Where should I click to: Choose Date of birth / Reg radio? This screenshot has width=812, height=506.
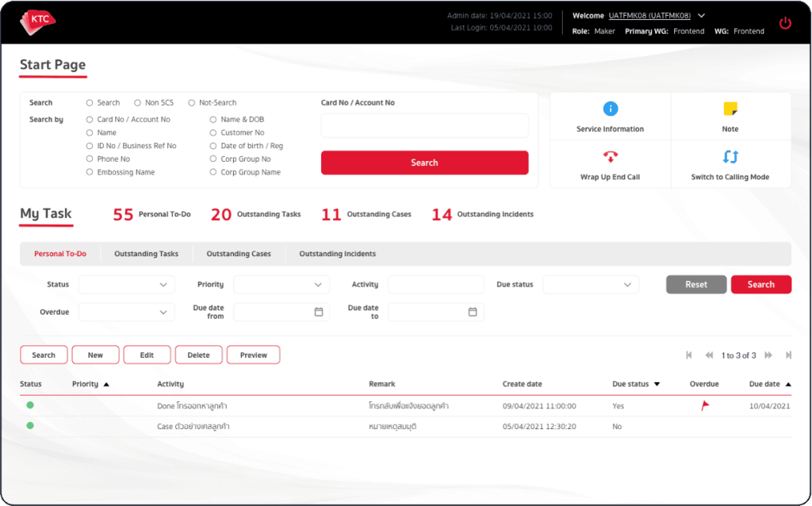[x=213, y=146]
